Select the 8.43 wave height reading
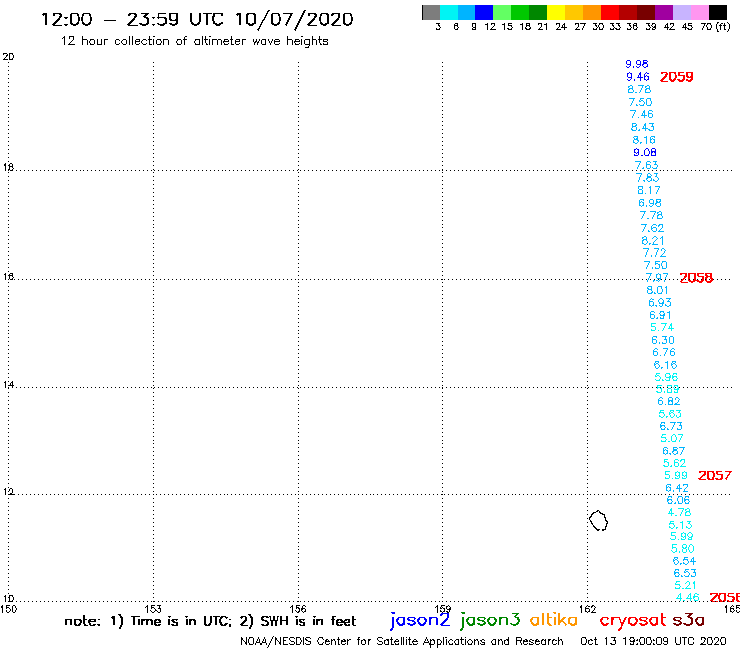The height and width of the screenshot is (650, 740). [x=642, y=127]
